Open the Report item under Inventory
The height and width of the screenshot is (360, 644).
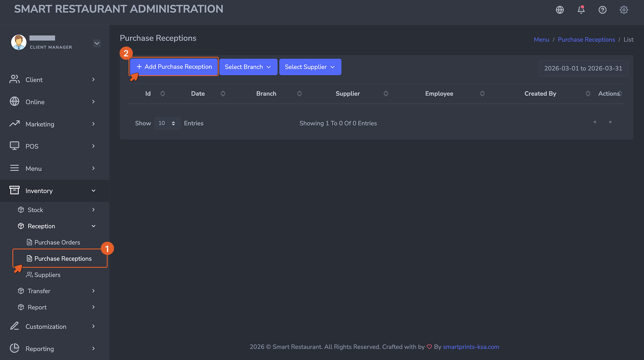[x=37, y=307]
